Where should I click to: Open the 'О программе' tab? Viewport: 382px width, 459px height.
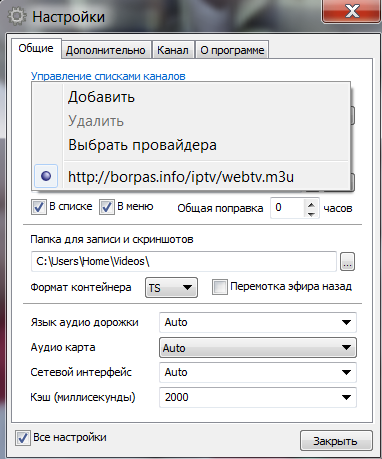pos(232,50)
